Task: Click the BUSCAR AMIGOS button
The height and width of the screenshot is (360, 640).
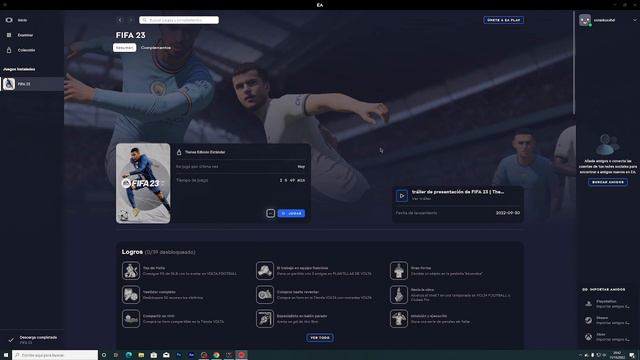Action: [x=607, y=182]
